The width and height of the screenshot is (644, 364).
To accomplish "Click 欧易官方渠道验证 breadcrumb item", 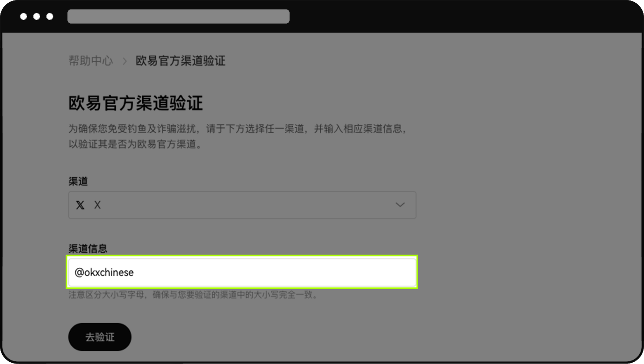I will (x=180, y=61).
